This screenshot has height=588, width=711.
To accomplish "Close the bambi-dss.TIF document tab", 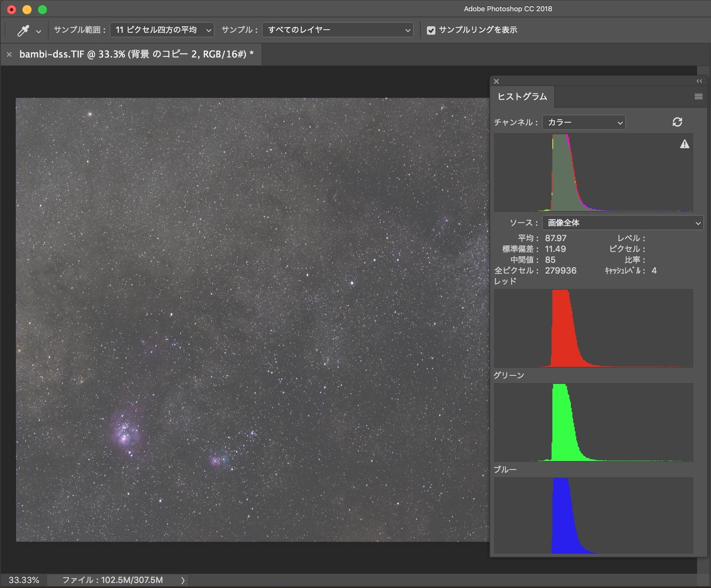I will (9, 54).
